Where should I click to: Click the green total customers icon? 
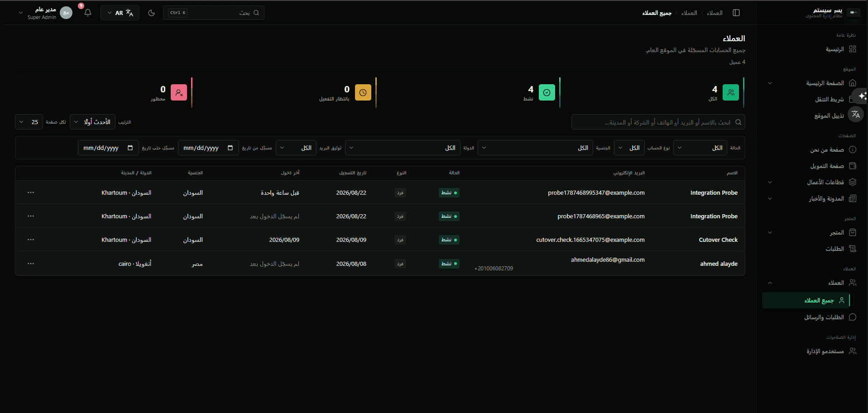(x=731, y=92)
